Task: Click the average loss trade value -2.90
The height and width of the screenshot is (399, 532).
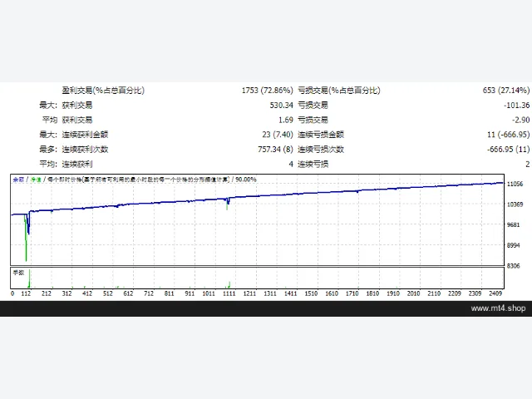Action: [521, 120]
